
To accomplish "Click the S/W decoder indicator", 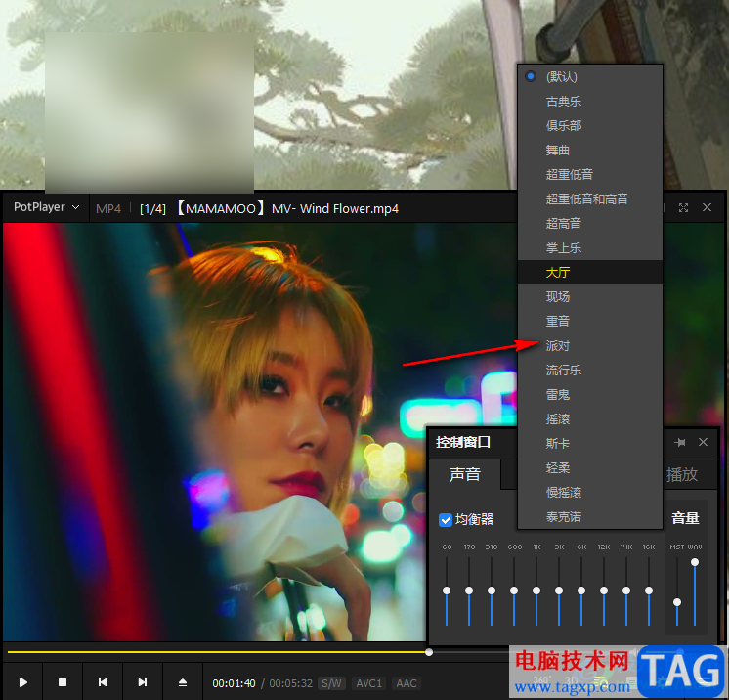I will pos(331,683).
